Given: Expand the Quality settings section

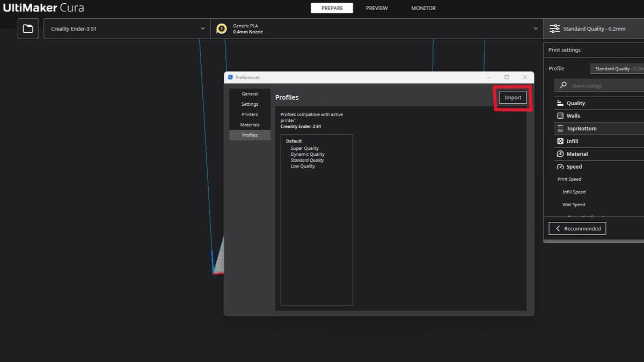Looking at the screenshot, I should pyautogui.click(x=598, y=103).
